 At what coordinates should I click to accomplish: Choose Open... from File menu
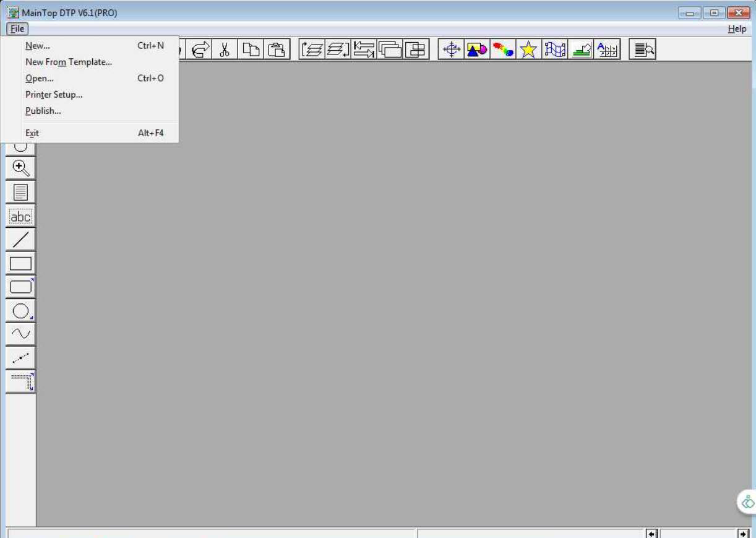point(90,79)
